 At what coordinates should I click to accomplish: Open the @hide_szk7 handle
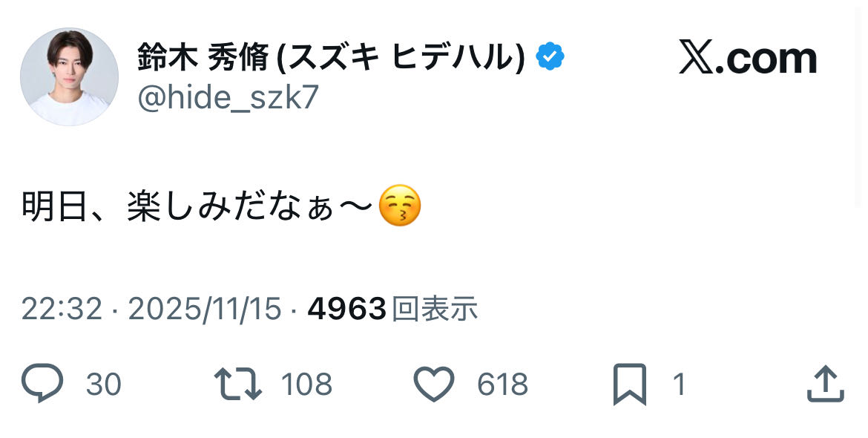pos(228,97)
